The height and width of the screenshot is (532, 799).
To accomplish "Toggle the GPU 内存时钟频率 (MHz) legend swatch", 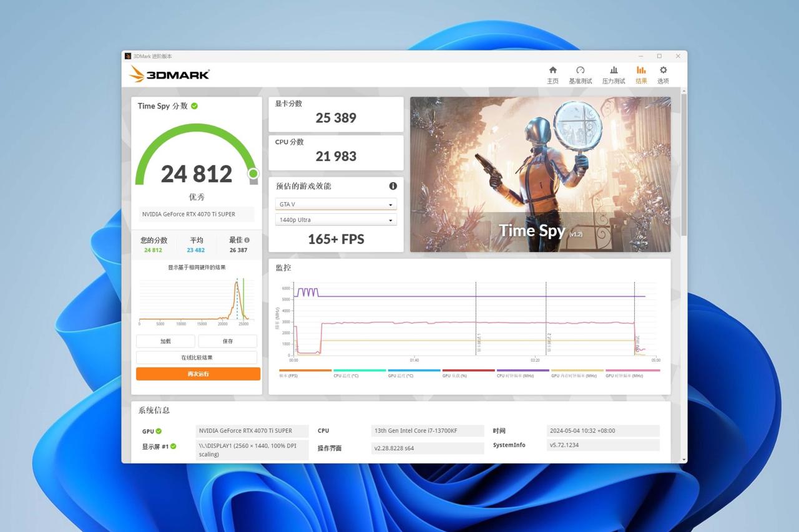I will (577, 370).
